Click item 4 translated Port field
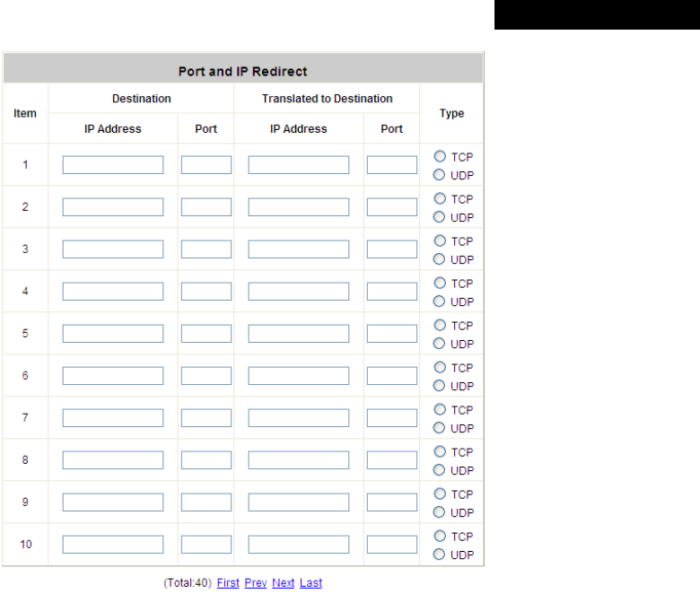Screen dimensions: 700x594 pyautogui.click(x=392, y=292)
